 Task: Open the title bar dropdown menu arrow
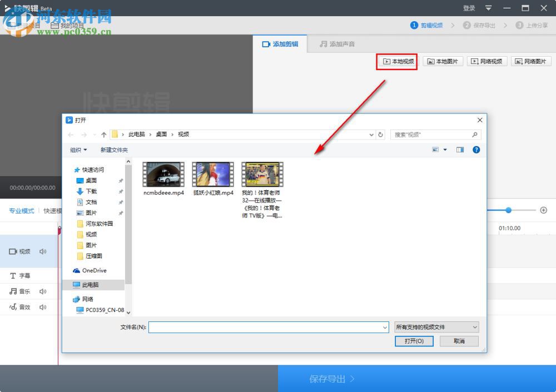(488, 8)
